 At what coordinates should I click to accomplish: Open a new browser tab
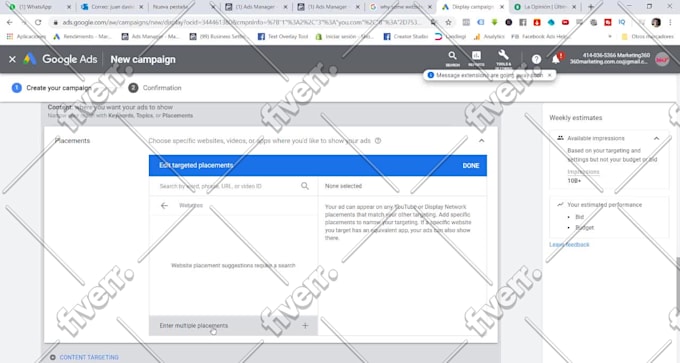click(x=591, y=7)
